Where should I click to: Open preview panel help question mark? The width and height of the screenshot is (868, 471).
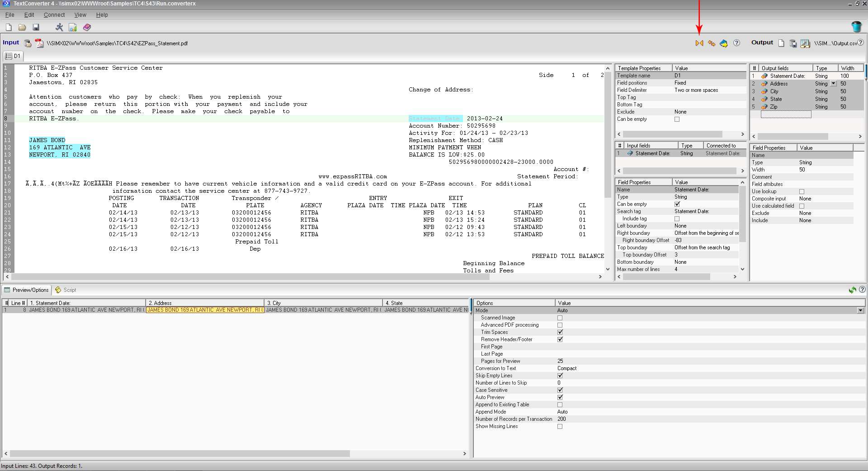(862, 290)
